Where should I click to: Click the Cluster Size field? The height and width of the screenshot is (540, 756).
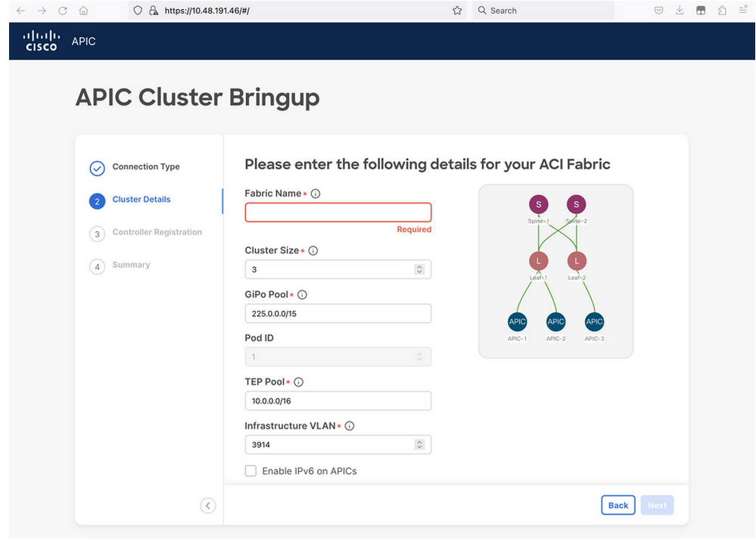point(338,269)
